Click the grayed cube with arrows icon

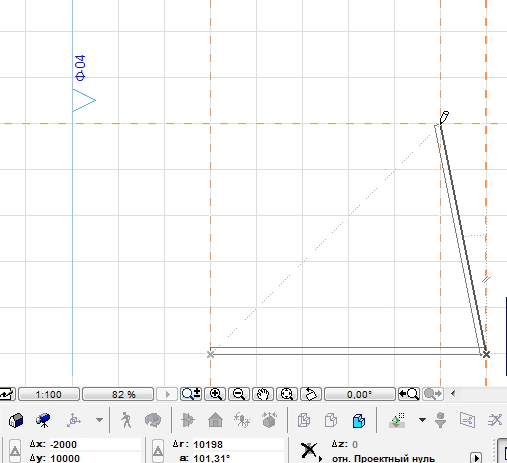[x=269, y=420]
